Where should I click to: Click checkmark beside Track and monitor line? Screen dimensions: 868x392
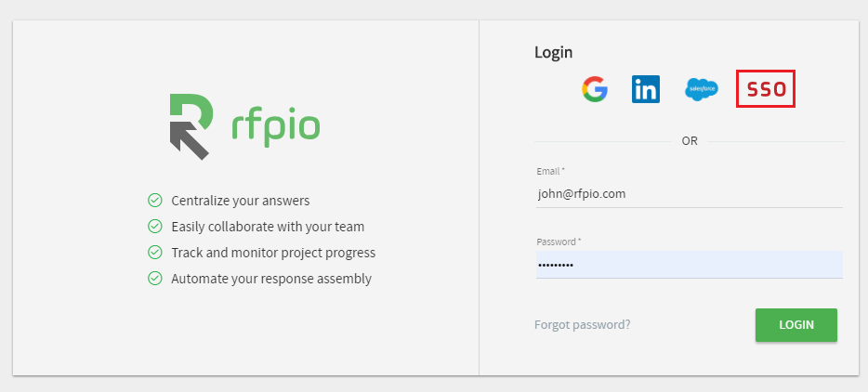[x=155, y=253]
